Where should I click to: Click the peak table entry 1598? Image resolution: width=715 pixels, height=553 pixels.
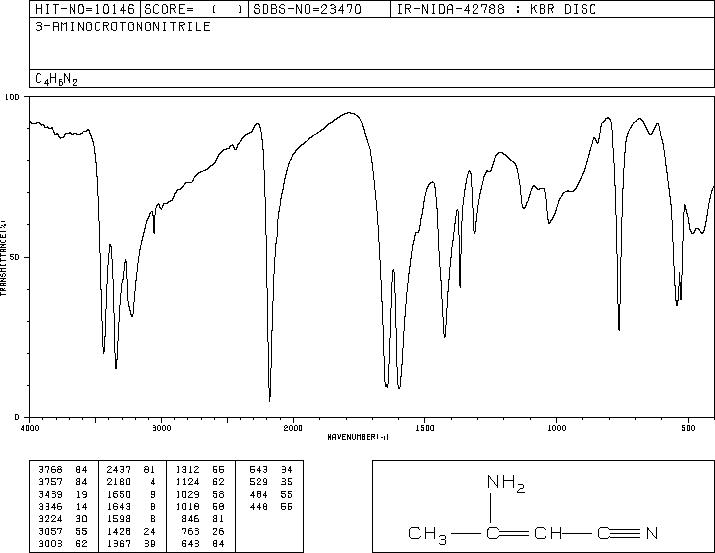point(119,519)
